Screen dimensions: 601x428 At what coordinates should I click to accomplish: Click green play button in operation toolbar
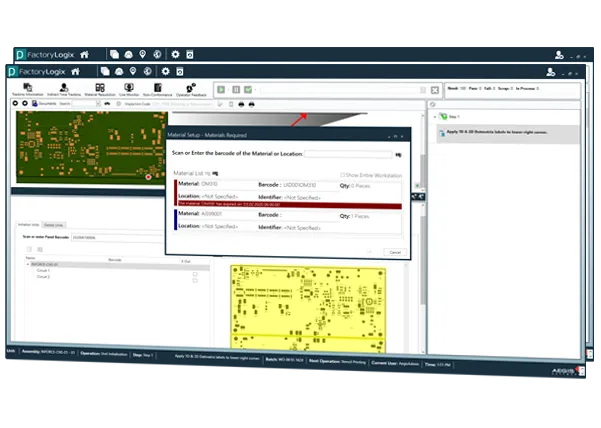[x=221, y=90]
